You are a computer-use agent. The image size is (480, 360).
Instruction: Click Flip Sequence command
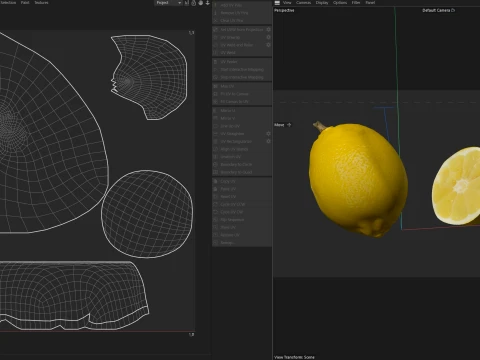point(242,220)
